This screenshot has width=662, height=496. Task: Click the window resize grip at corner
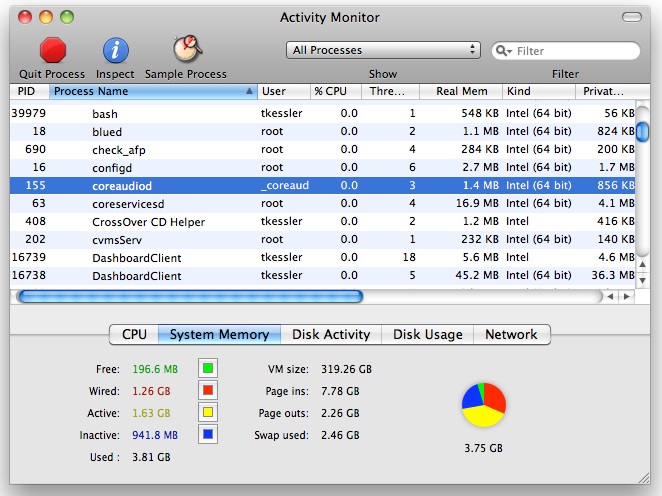[x=644, y=478]
